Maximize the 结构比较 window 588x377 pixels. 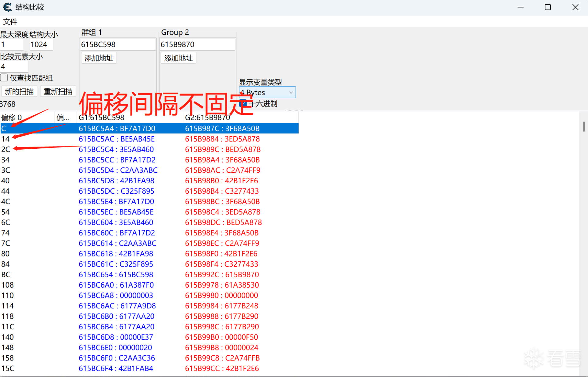[x=548, y=7]
